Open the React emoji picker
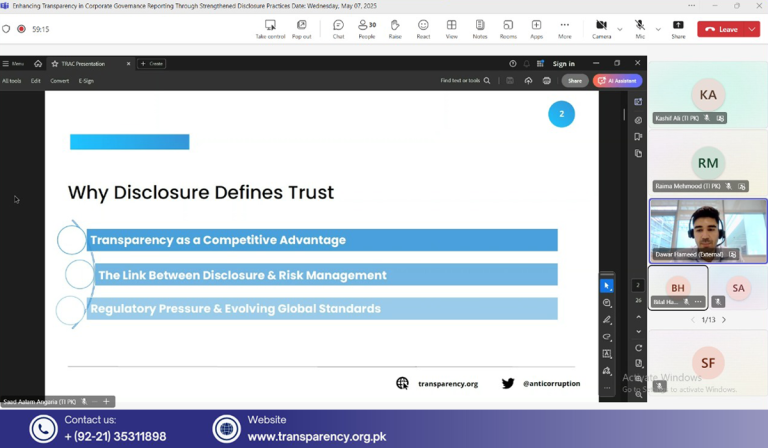The height and width of the screenshot is (448, 768). (x=423, y=29)
